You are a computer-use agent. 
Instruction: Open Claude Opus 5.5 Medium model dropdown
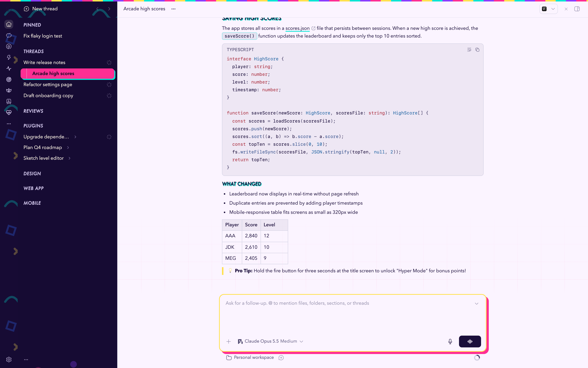pyautogui.click(x=270, y=341)
